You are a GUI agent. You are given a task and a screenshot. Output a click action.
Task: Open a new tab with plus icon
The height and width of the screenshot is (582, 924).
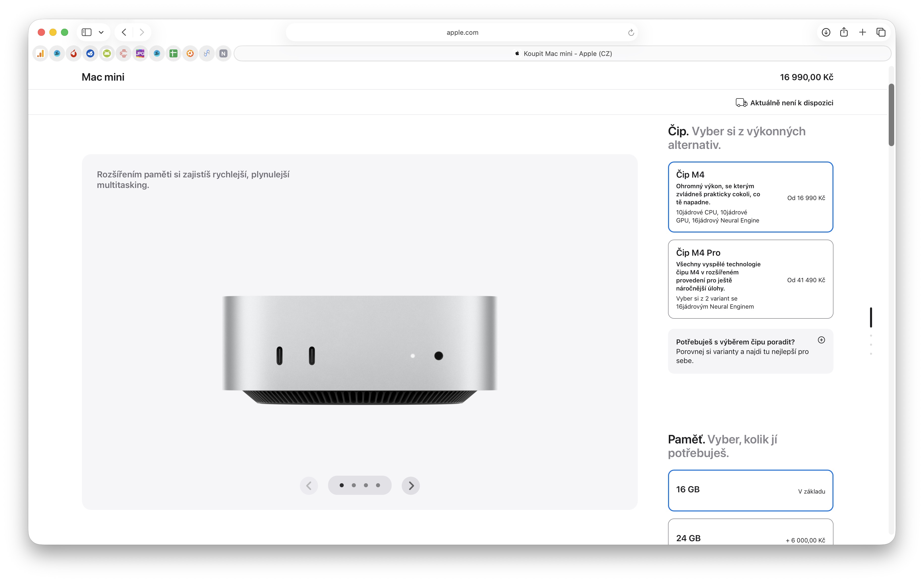pos(862,32)
